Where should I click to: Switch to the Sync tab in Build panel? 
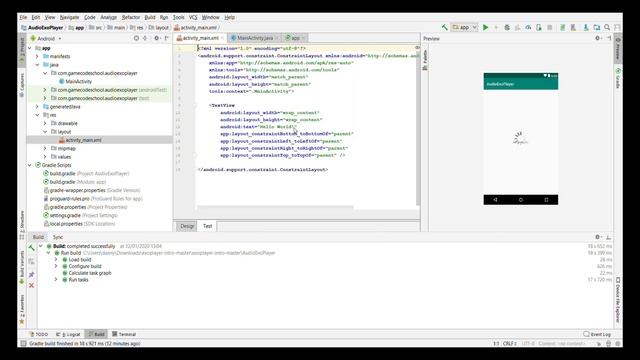tap(58, 237)
